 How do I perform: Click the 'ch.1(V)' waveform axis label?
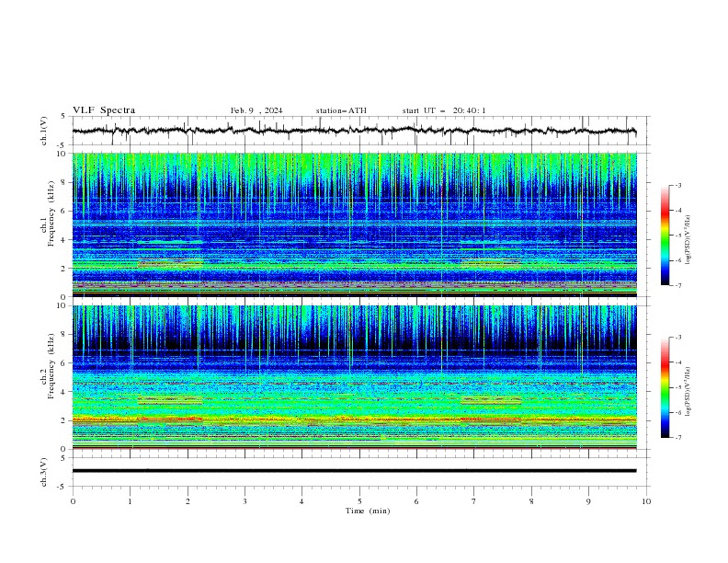coord(44,131)
